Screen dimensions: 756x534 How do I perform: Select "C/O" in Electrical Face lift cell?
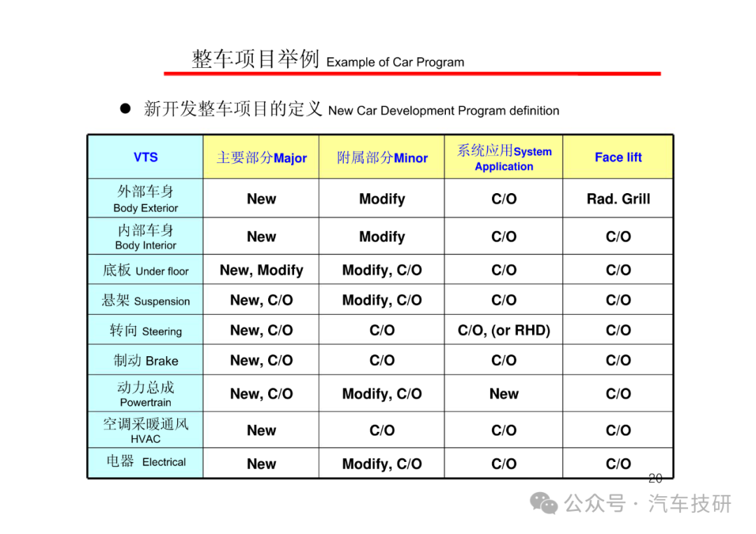tap(619, 463)
